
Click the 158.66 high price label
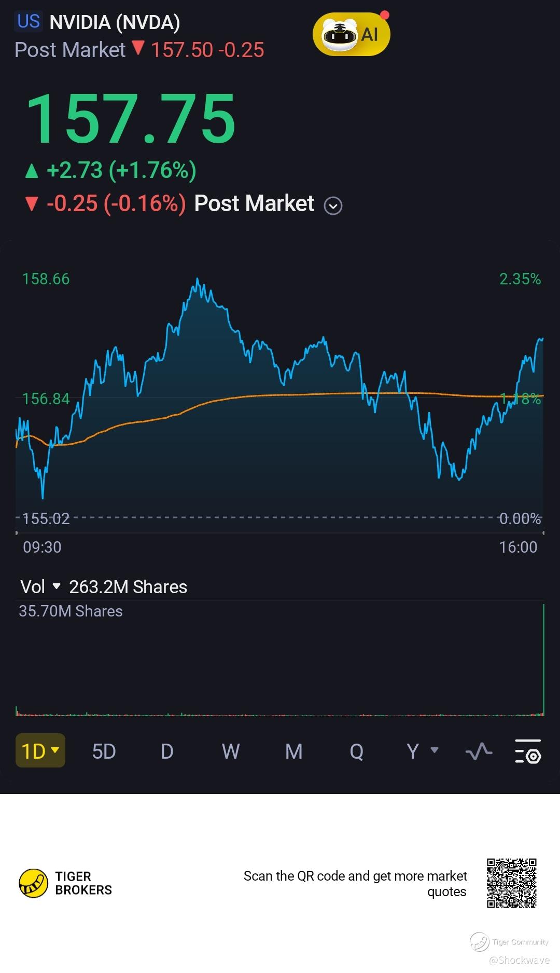coord(46,279)
